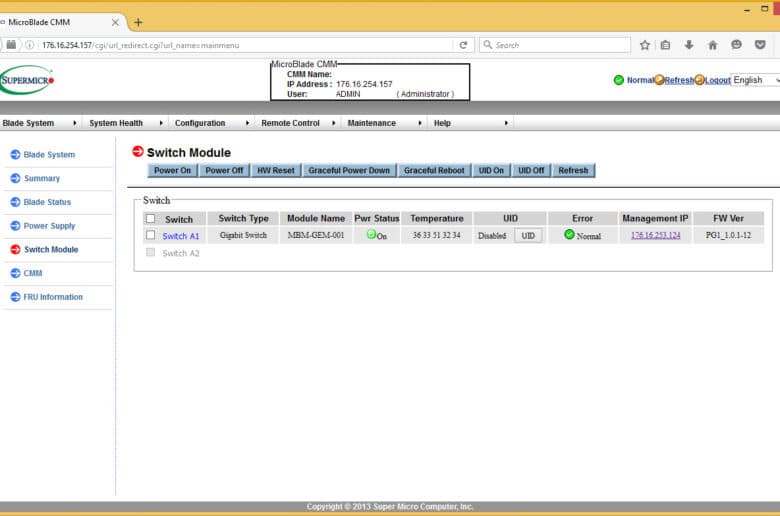This screenshot has width=780, height=516.
Task: Click the UID Off button
Action: [531, 170]
